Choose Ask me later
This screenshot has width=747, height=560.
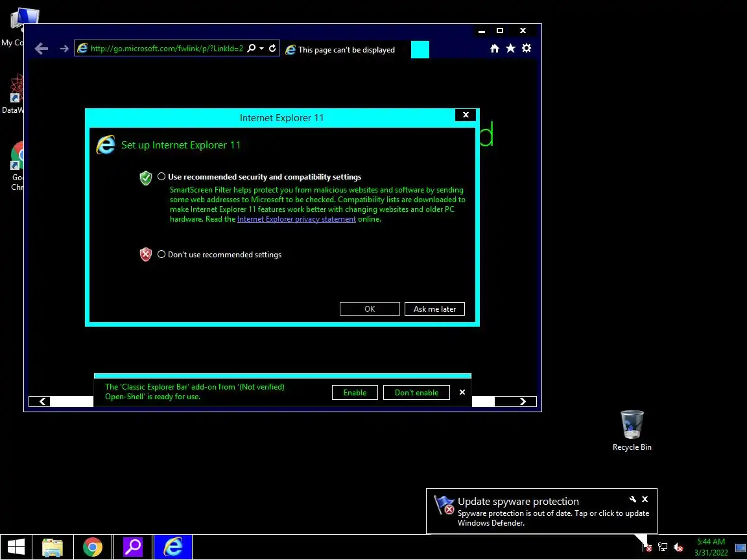pos(434,309)
